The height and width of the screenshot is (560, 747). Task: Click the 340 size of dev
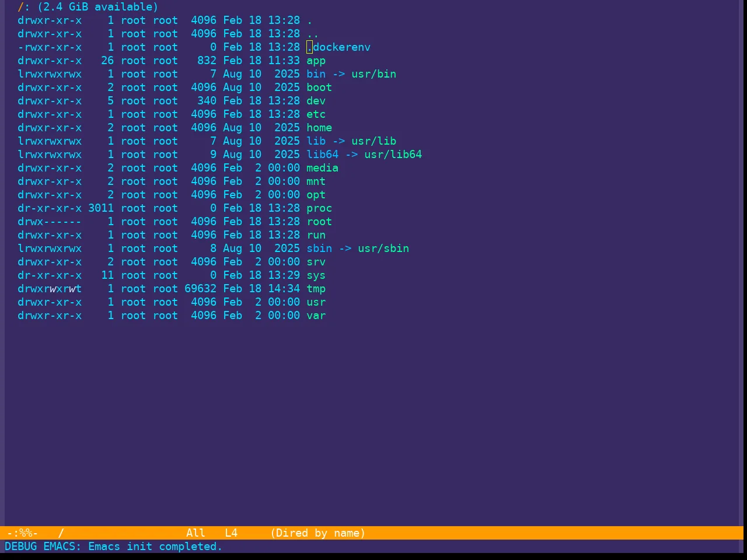click(x=207, y=101)
